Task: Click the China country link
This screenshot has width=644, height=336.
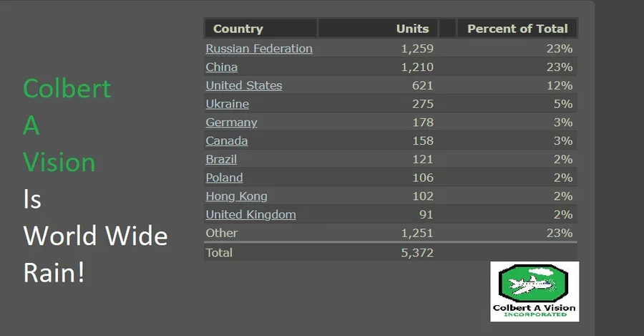Action: pyautogui.click(x=222, y=67)
